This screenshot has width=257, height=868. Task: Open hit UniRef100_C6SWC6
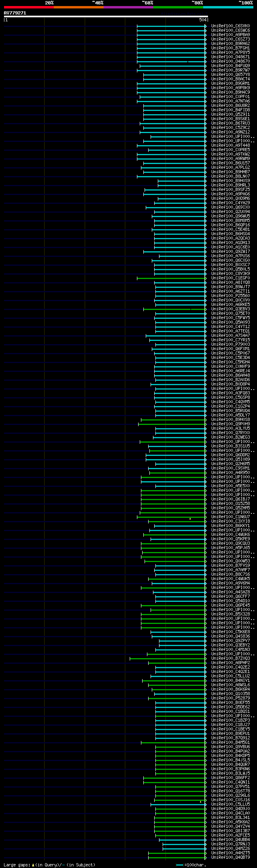[x=230, y=30]
